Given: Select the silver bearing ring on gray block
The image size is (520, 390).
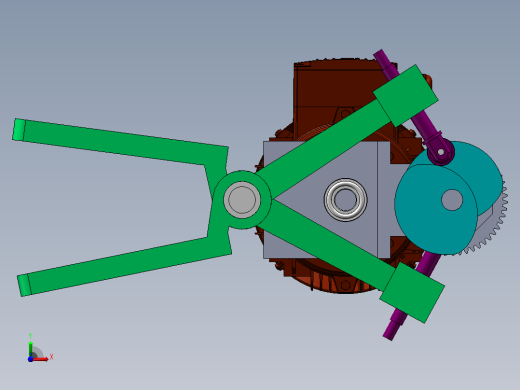Looking at the screenshot, I should (x=346, y=200).
